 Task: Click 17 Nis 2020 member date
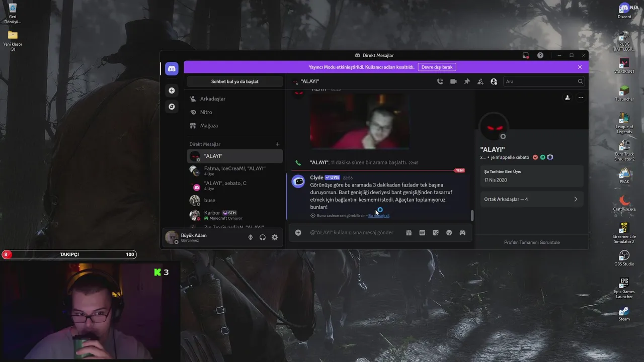(496, 179)
